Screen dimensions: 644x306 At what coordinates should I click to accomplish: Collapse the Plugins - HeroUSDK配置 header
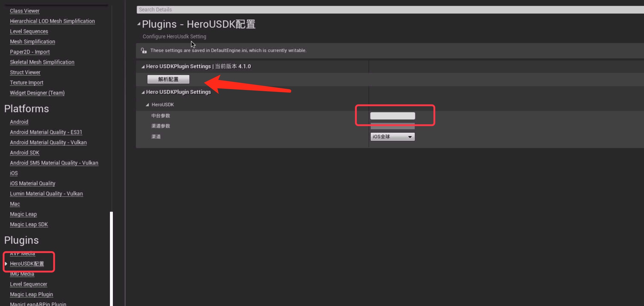(139, 24)
